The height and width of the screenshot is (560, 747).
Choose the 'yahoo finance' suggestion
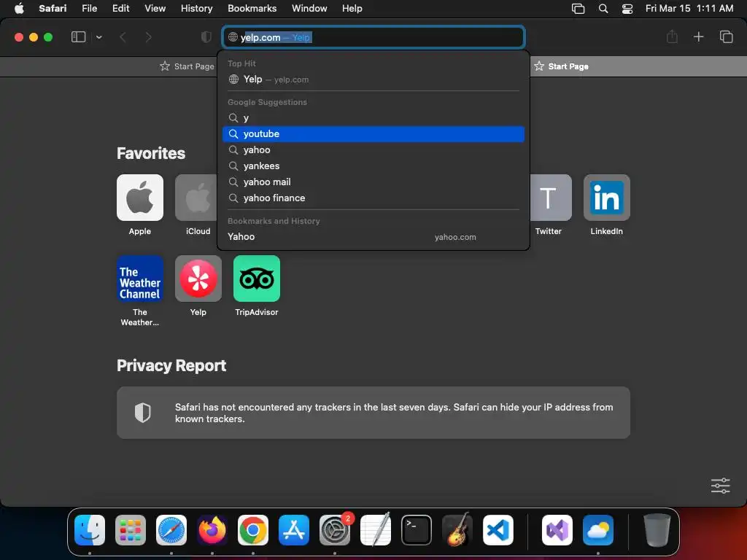click(373, 198)
